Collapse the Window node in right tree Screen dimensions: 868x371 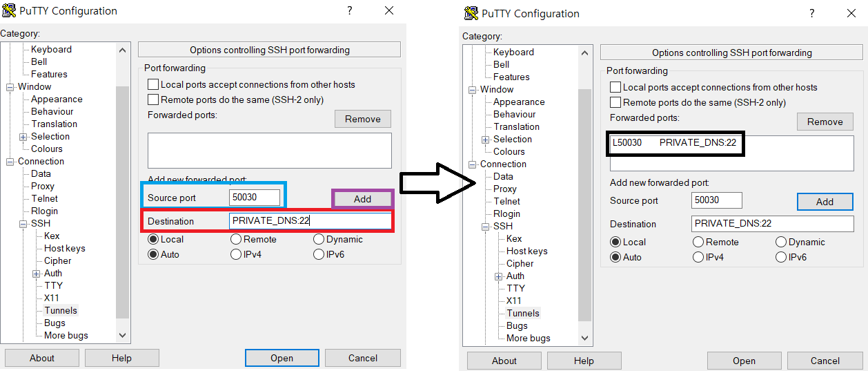click(473, 90)
